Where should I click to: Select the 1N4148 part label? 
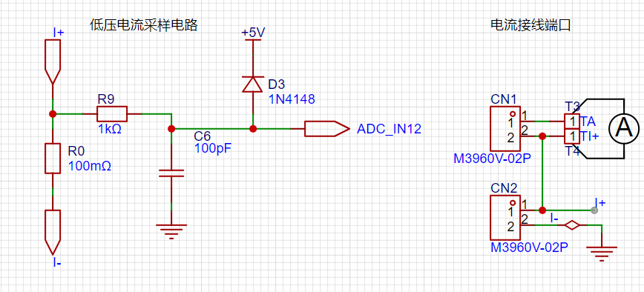point(292,99)
